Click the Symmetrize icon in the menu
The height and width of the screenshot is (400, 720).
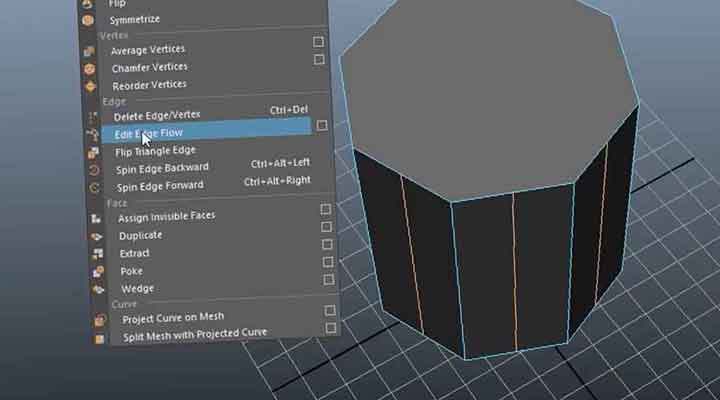tap(88, 20)
